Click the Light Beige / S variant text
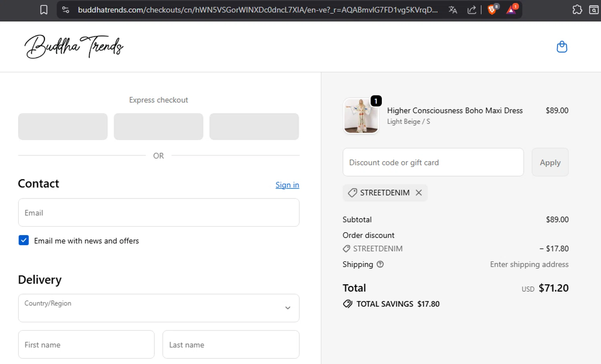601x364 pixels. click(408, 121)
